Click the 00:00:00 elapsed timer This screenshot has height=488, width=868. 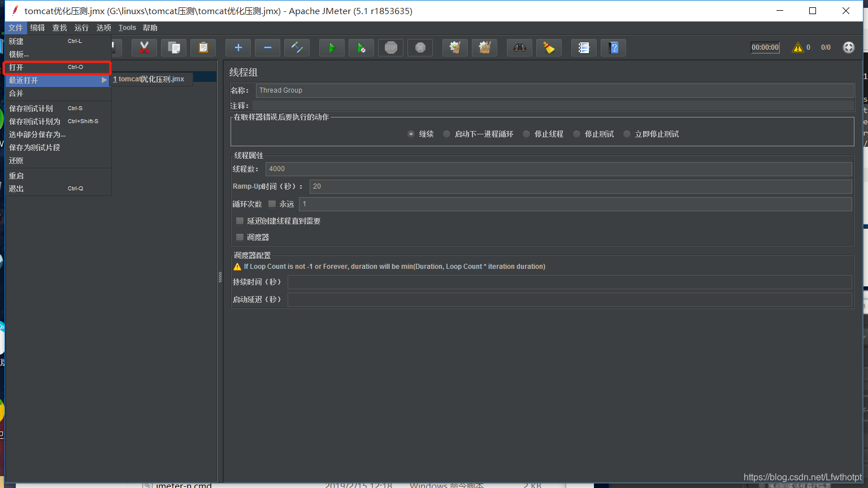pyautogui.click(x=765, y=47)
